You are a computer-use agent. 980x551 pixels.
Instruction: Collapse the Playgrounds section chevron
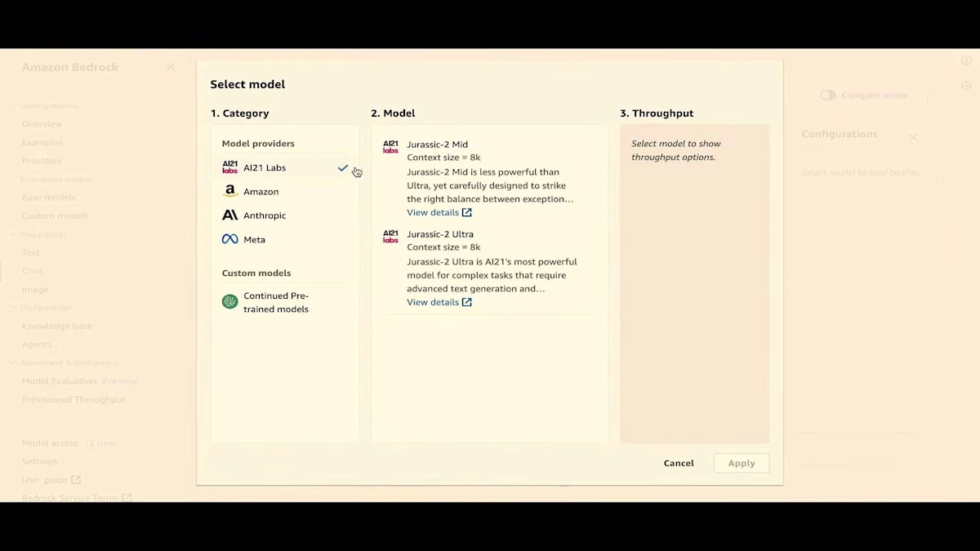tap(13, 234)
